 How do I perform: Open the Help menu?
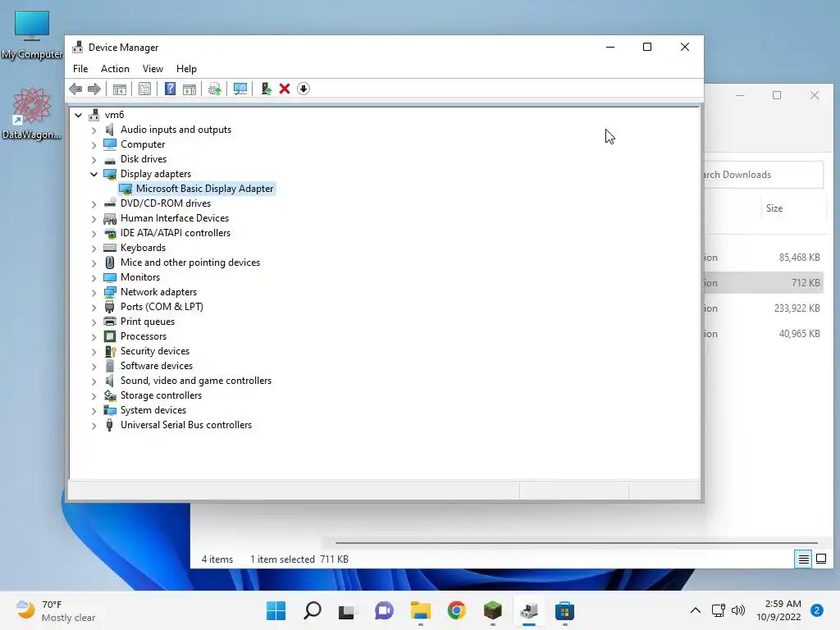tap(186, 69)
